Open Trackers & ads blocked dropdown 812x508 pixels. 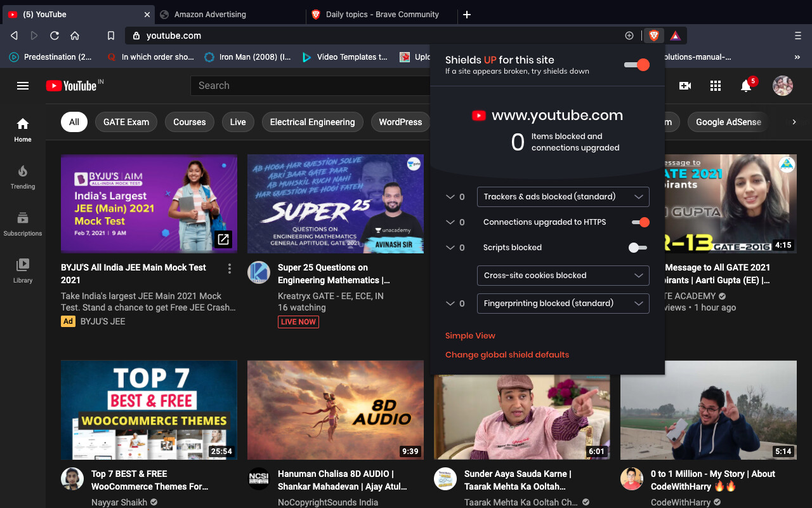tap(563, 197)
